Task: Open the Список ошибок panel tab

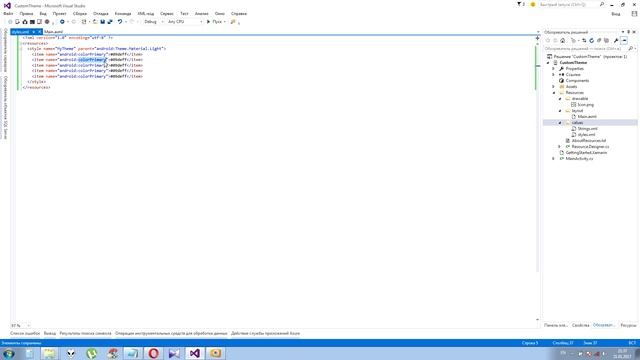Action: pos(25,333)
